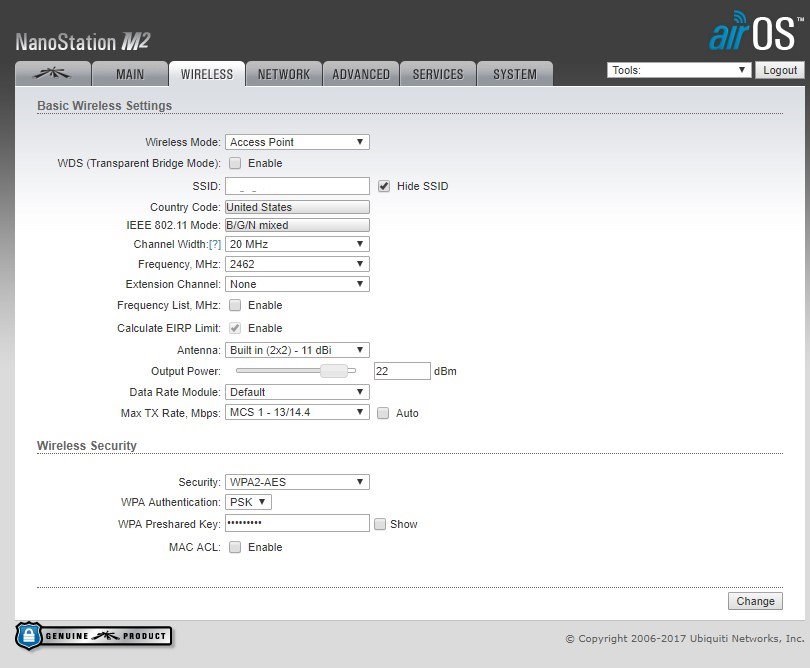Open the Ubiquiti logo tab

pyautogui.click(x=53, y=74)
